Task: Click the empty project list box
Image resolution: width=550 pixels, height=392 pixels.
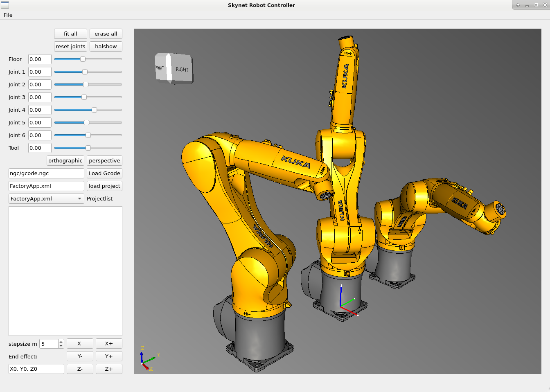Action: click(65, 271)
